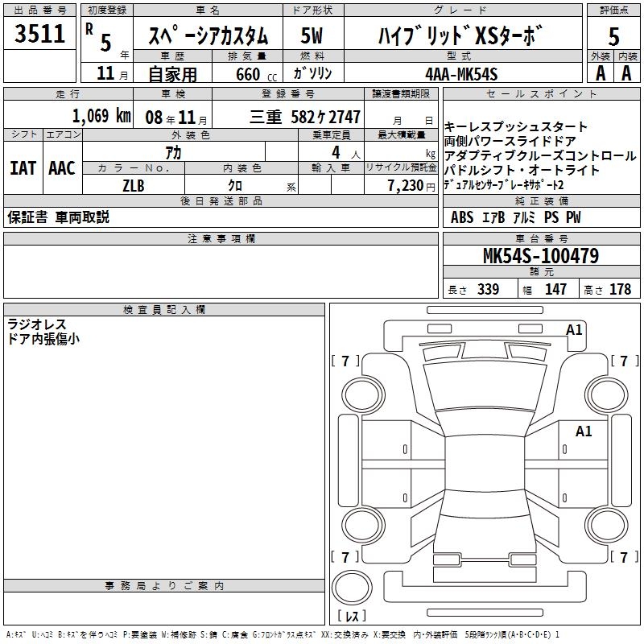Click the front-right wheel on car diagram
The height and width of the screenshot is (644, 644).
coord(607,395)
